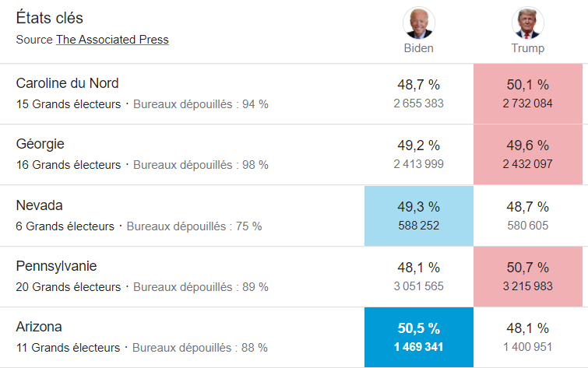This screenshot has height=368, width=588.
Task: Select the Géorgie state name
Action: coord(40,144)
